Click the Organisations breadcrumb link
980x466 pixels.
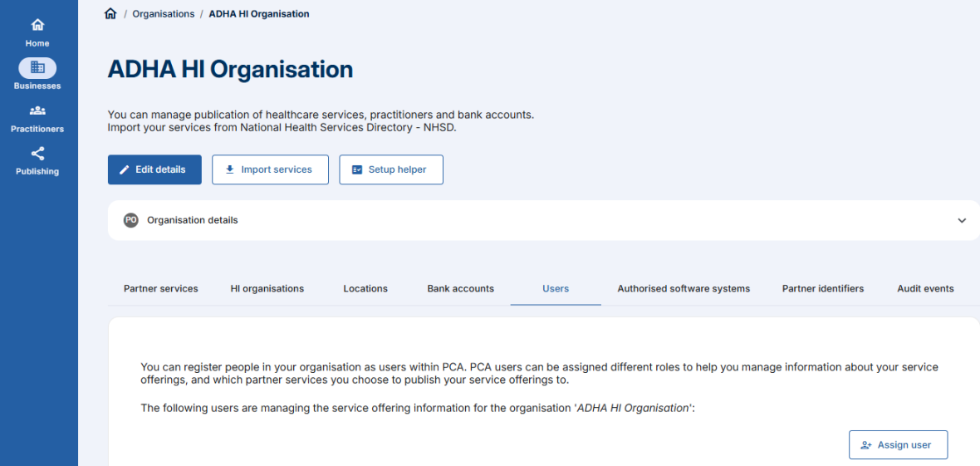(163, 14)
